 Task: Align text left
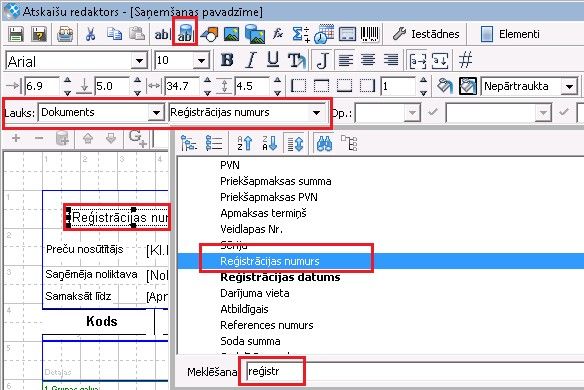click(346, 60)
